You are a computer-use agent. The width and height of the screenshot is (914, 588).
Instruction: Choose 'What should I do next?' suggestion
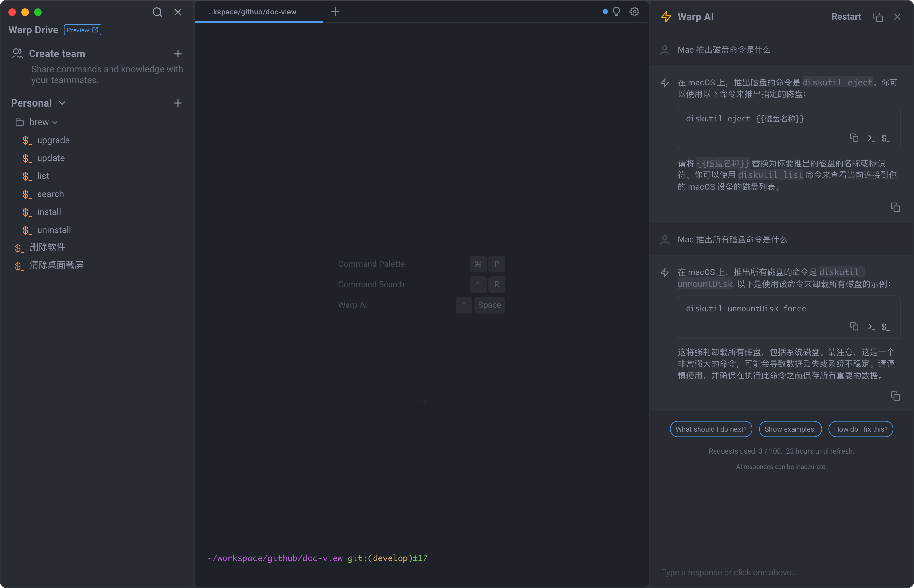tap(711, 429)
